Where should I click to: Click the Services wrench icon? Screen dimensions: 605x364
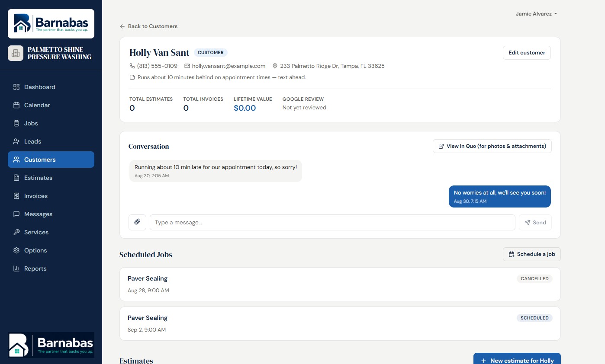click(x=16, y=232)
